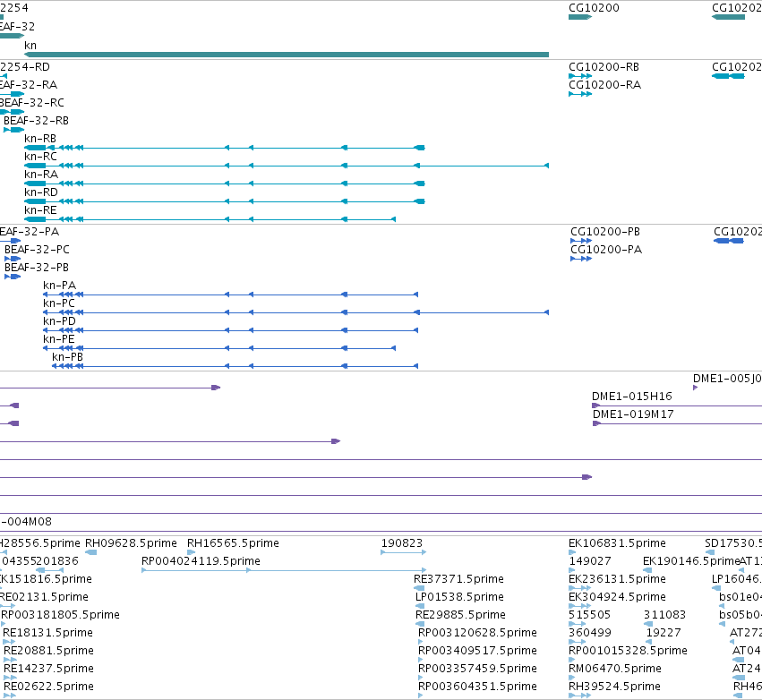Click the kn-RB transcript label

(40, 139)
